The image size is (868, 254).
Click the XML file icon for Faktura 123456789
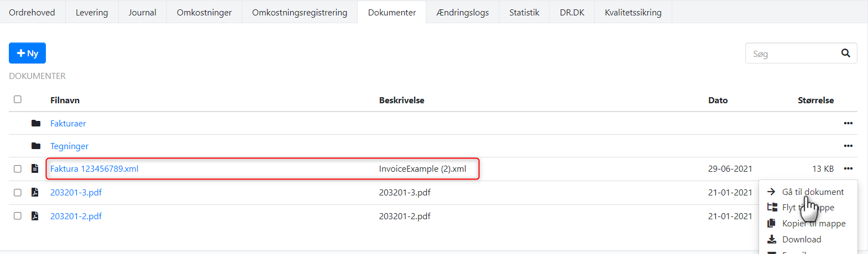click(x=35, y=168)
